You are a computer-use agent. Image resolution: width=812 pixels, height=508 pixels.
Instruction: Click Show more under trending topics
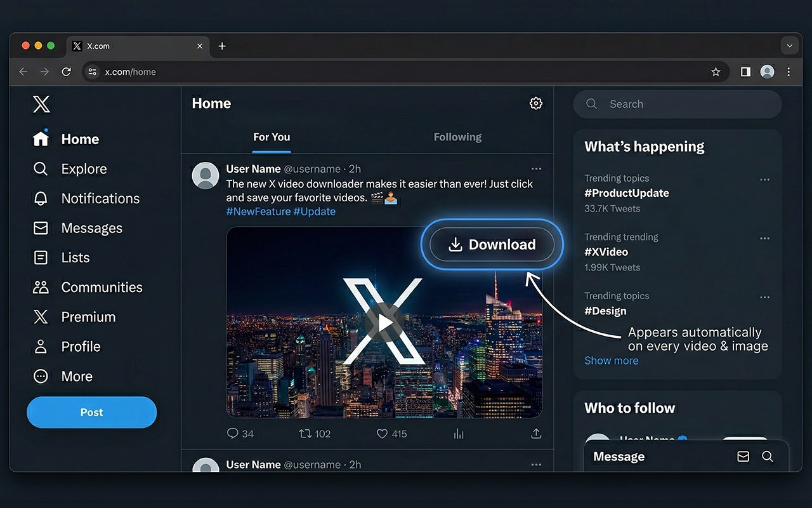[x=612, y=361]
